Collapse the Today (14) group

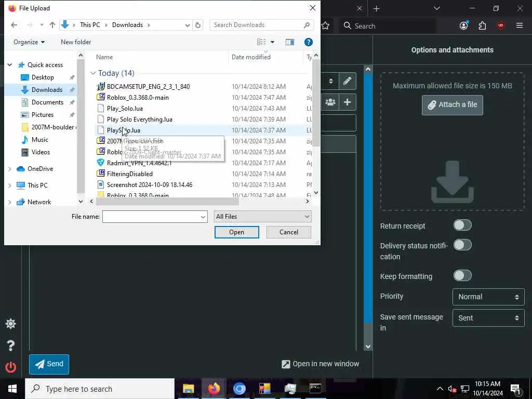(93, 73)
